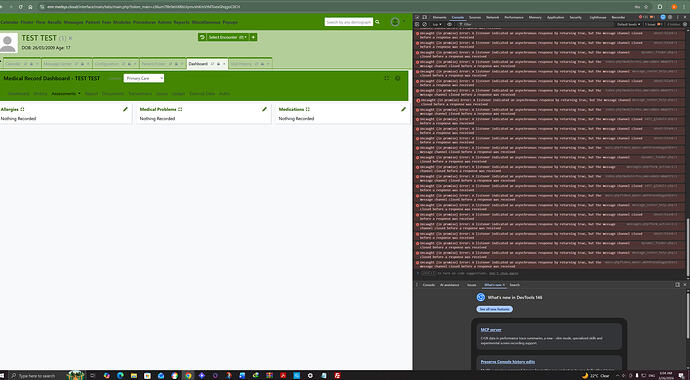
Task: Edit Medications using its pencil icon
Action: coord(404,109)
